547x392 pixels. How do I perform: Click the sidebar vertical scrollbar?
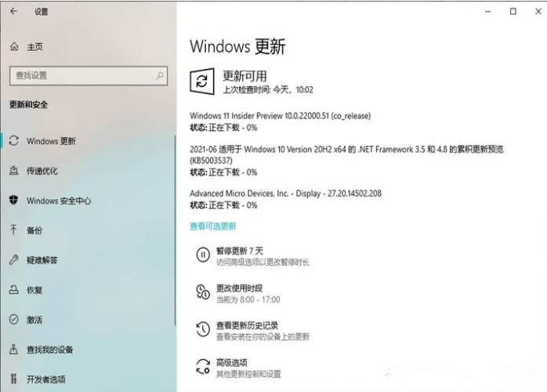point(175,230)
